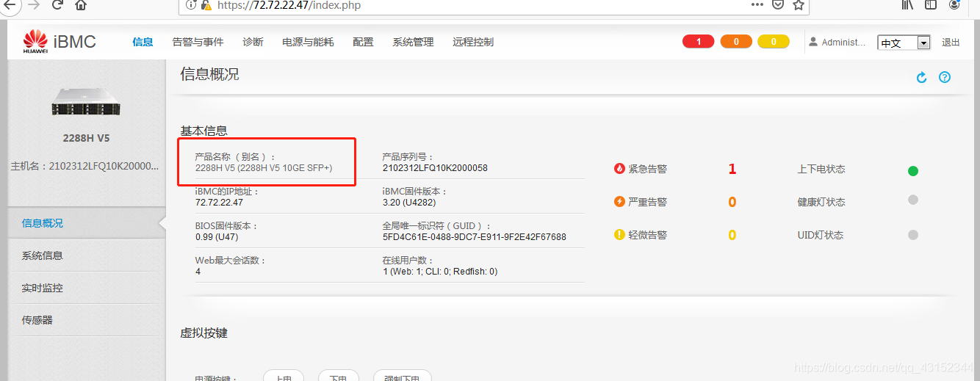Open the address bar three-dot page actions
The height and width of the screenshot is (381, 980).
click(757, 5)
